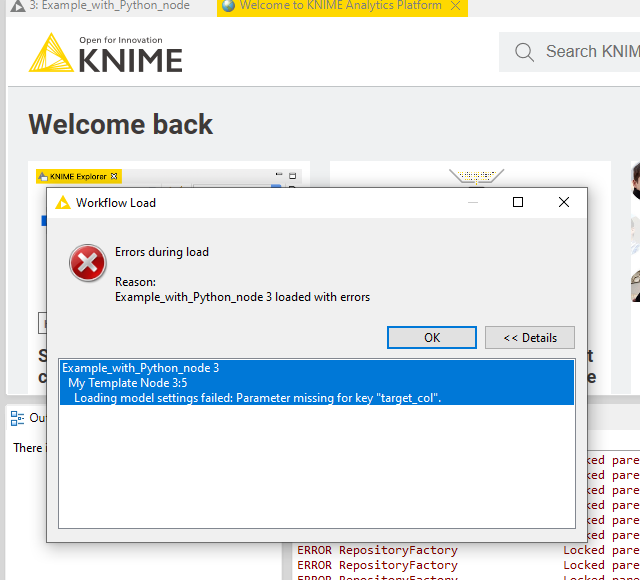Select the My Template Node 3:5 row
The image size is (640, 580).
317,383
